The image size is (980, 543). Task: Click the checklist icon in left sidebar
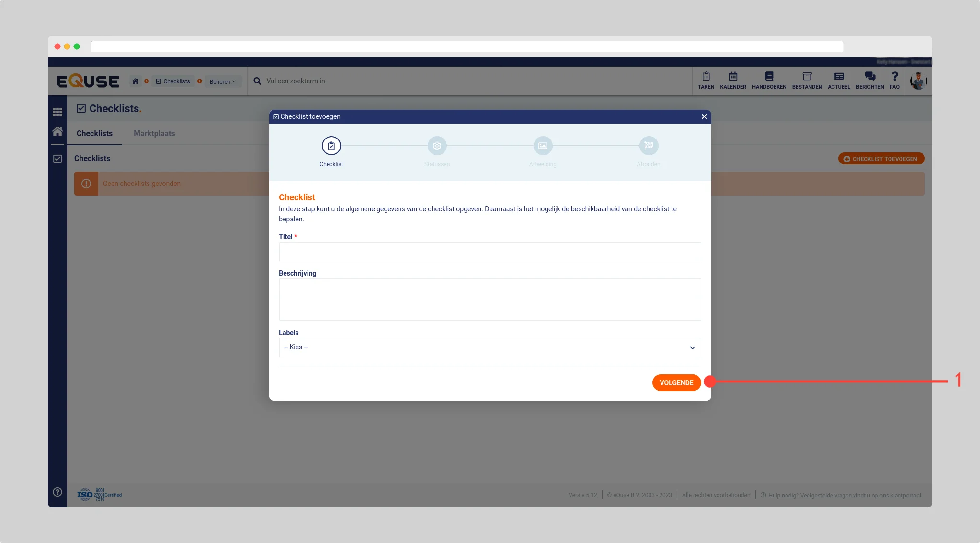57,159
